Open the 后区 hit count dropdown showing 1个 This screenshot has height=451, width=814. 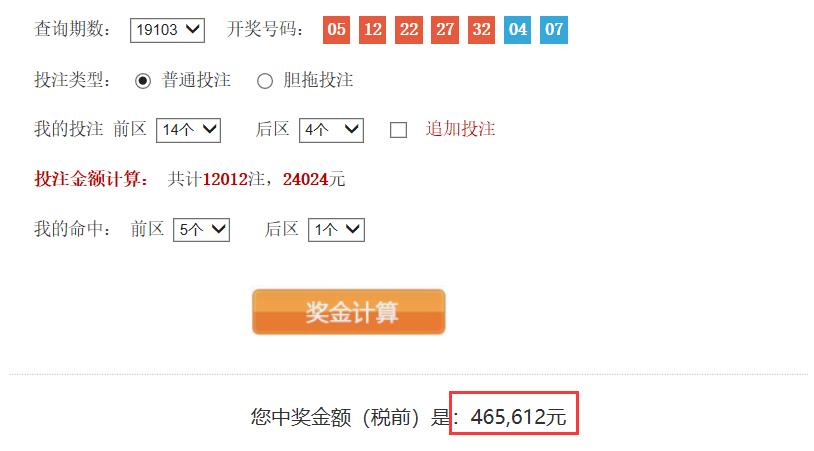coord(336,230)
